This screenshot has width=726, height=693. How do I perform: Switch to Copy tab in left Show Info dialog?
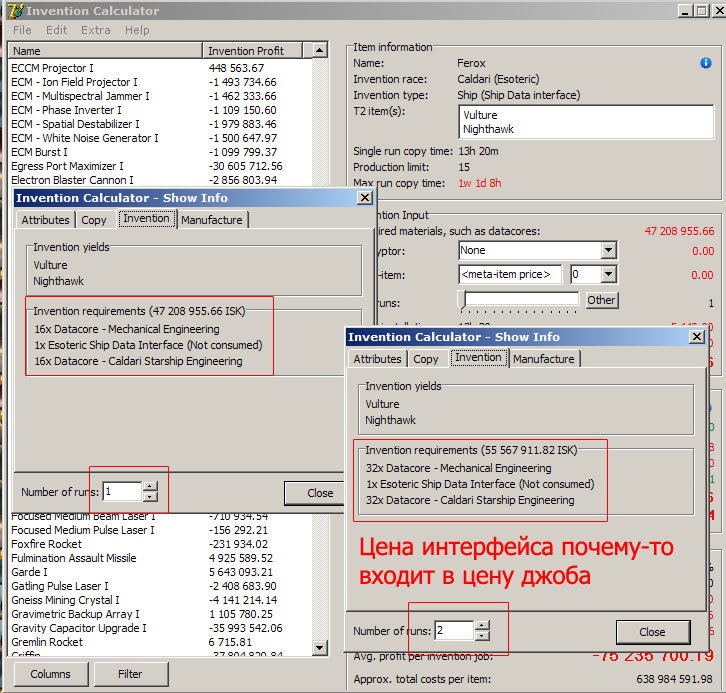94,220
